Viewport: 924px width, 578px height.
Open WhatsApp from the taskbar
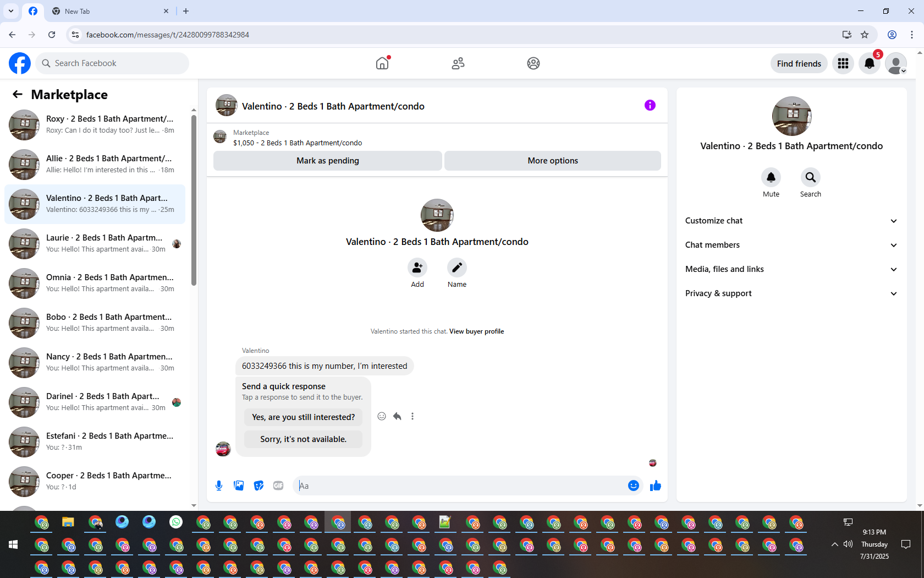176,522
